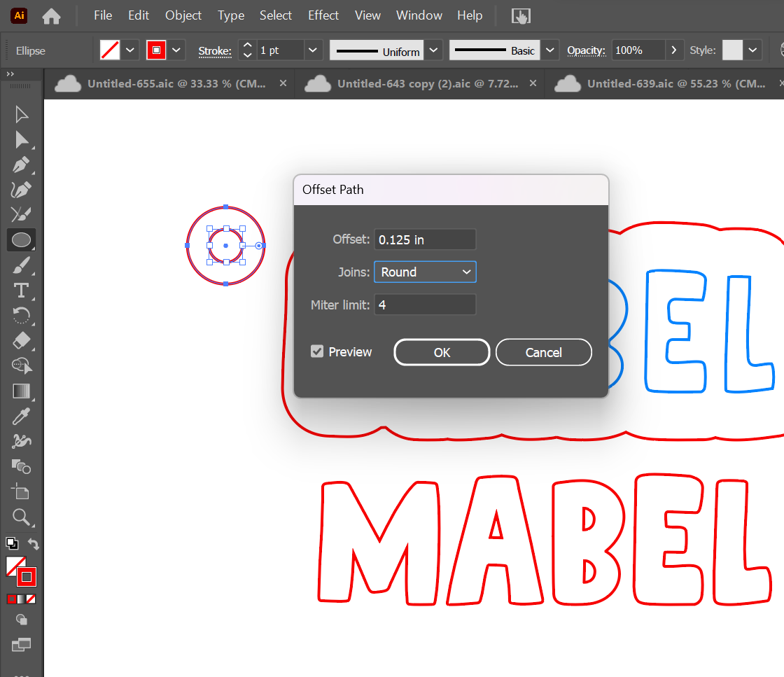Pick the Paintbrush tool

(22, 265)
